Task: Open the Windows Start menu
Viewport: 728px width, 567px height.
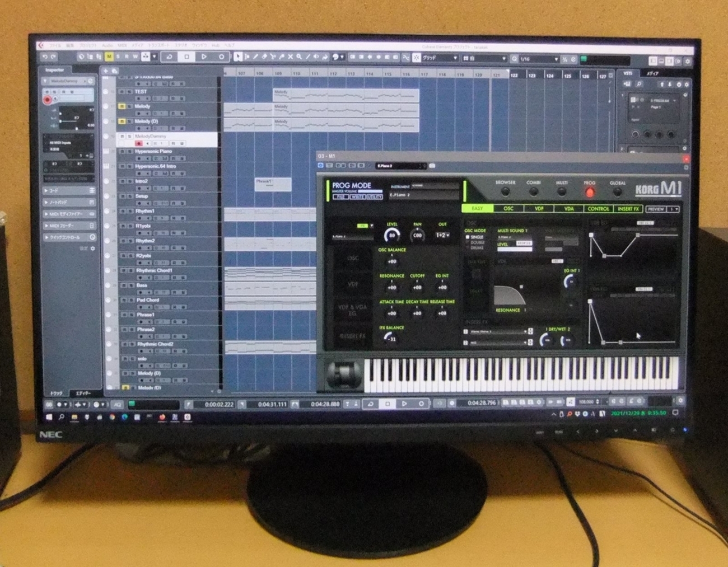Action: (x=49, y=417)
